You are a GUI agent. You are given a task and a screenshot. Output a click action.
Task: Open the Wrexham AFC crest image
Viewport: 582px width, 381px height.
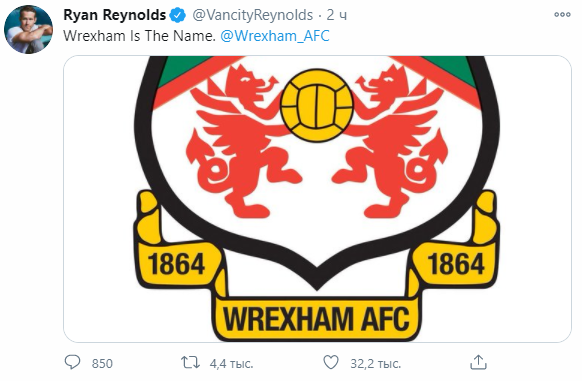pyautogui.click(x=317, y=199)
